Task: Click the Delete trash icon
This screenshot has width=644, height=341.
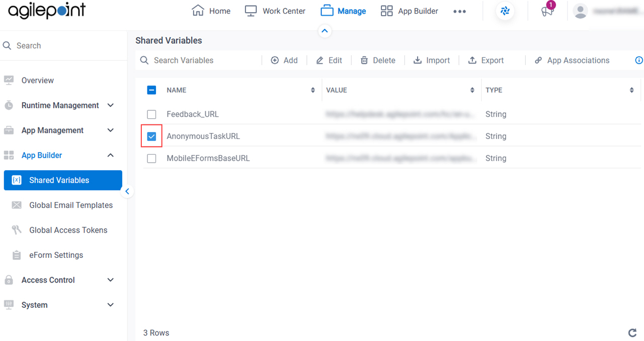Action: point(364,60)
